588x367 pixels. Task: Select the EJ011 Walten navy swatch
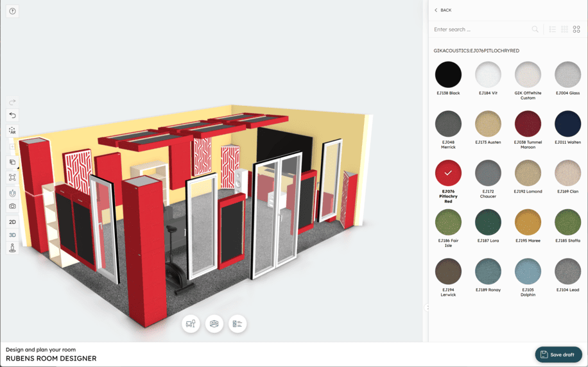point(567,124)
